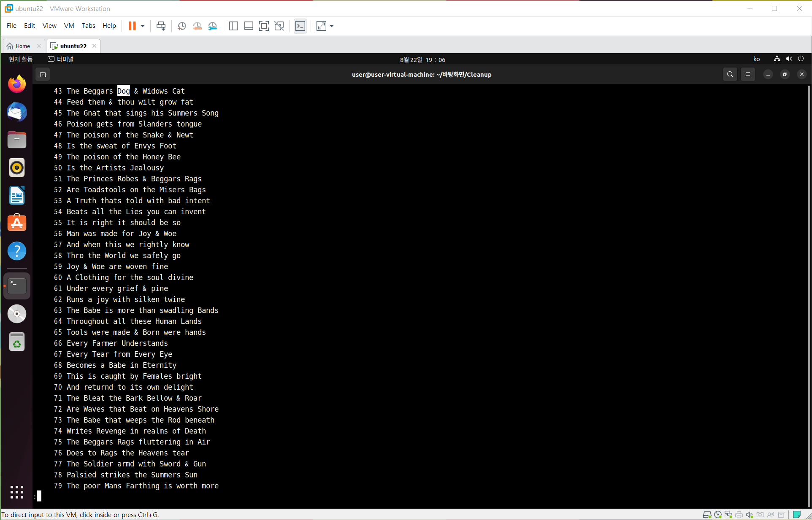Toggle the thumbnail bar view
Viewport: 812px width, 520px height.
(x=249, y=26)
